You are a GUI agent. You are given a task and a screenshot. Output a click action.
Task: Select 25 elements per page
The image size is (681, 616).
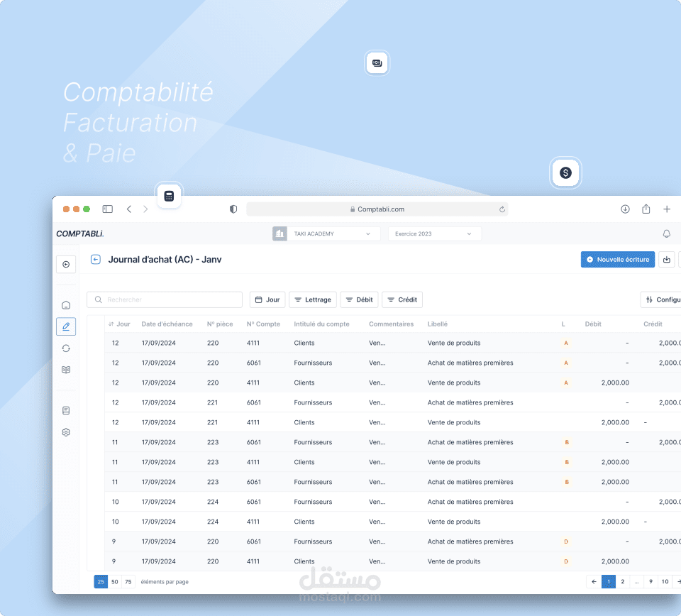coord(101,582)
